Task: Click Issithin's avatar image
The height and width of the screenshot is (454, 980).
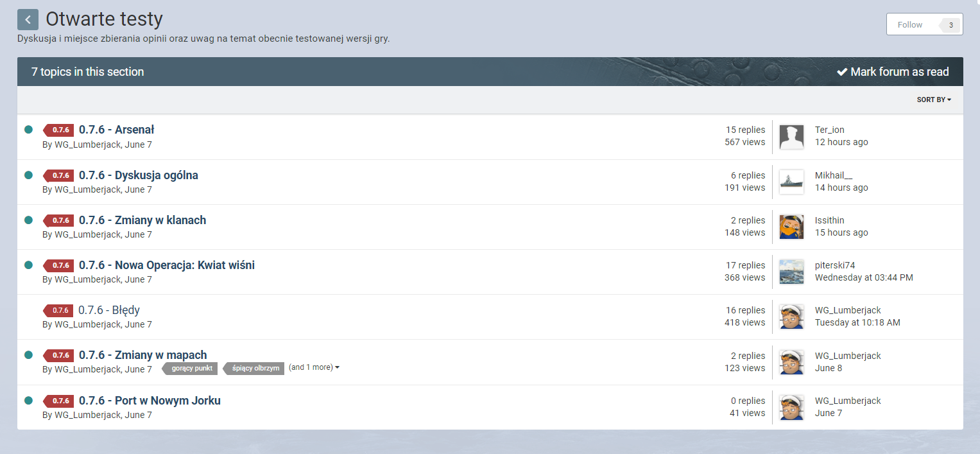Action: (791, 227)
